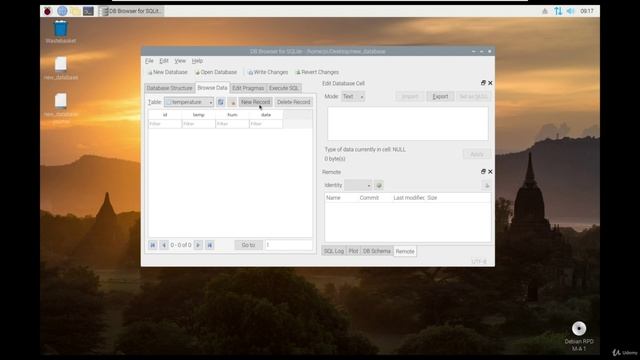Sort by the date column header

(266, 115)
